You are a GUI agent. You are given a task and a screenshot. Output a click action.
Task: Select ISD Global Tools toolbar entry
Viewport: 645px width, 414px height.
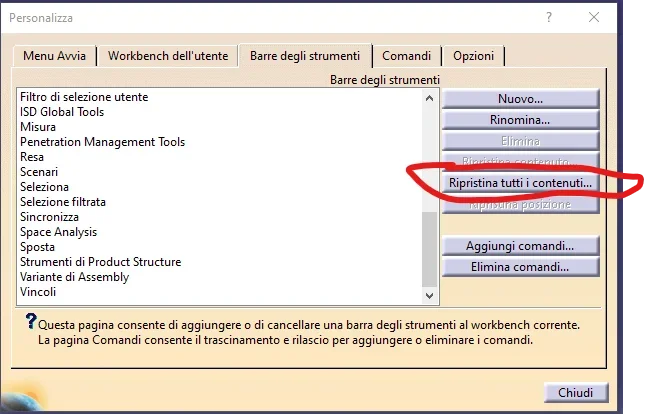click(x=62, y=112)
